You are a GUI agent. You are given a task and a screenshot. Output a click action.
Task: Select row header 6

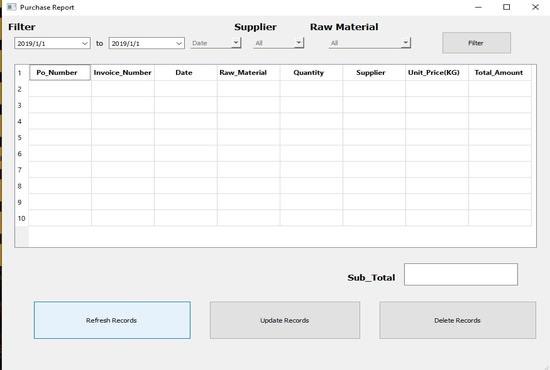coord(22,154)
